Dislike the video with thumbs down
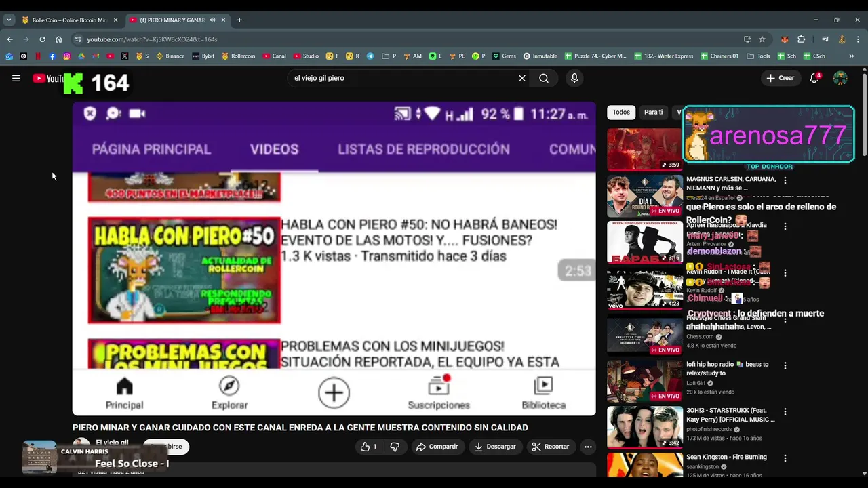Viewport: 868px width, 488px height. pos(395,447)
